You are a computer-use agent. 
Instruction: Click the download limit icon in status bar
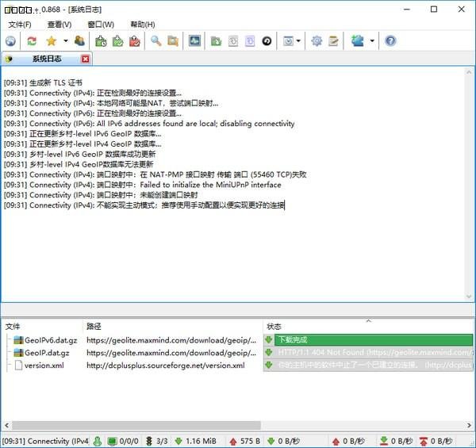[x=384, y=441]
